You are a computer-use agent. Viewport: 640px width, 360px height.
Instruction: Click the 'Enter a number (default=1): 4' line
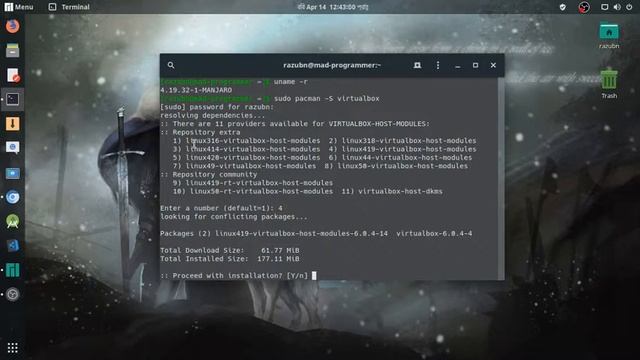[221, 208]
